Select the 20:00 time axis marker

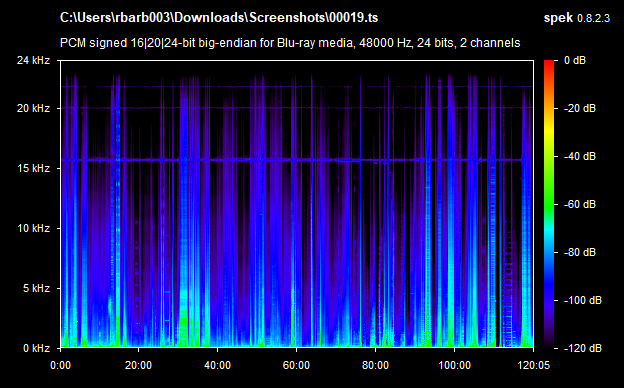138,365
